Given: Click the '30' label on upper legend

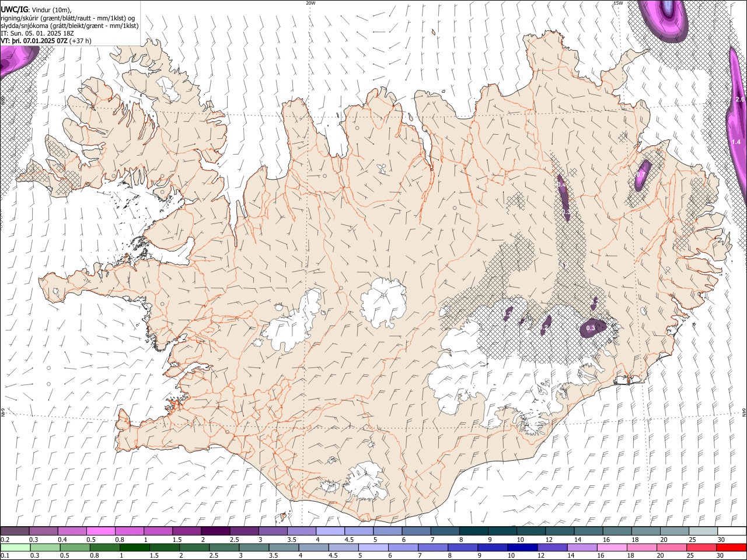Looking at the screenshot, I should click(x=721, y=540).
